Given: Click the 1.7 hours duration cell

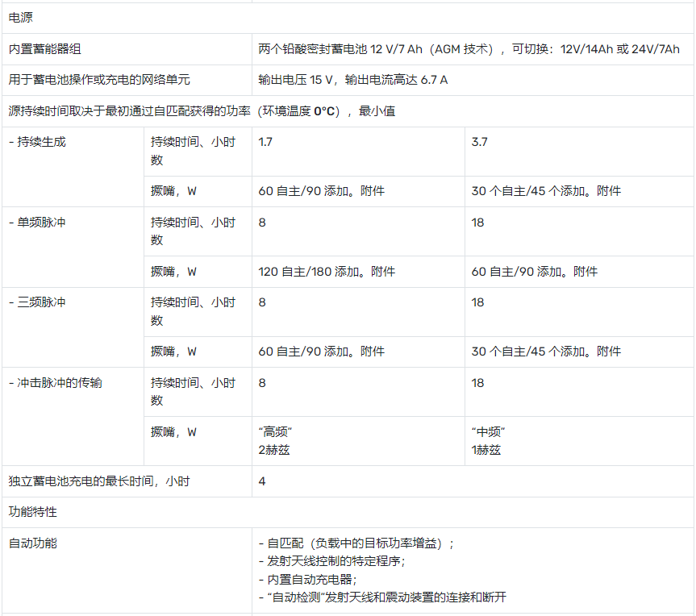Looking at the screenshot, I should click(x=265, y=142).
